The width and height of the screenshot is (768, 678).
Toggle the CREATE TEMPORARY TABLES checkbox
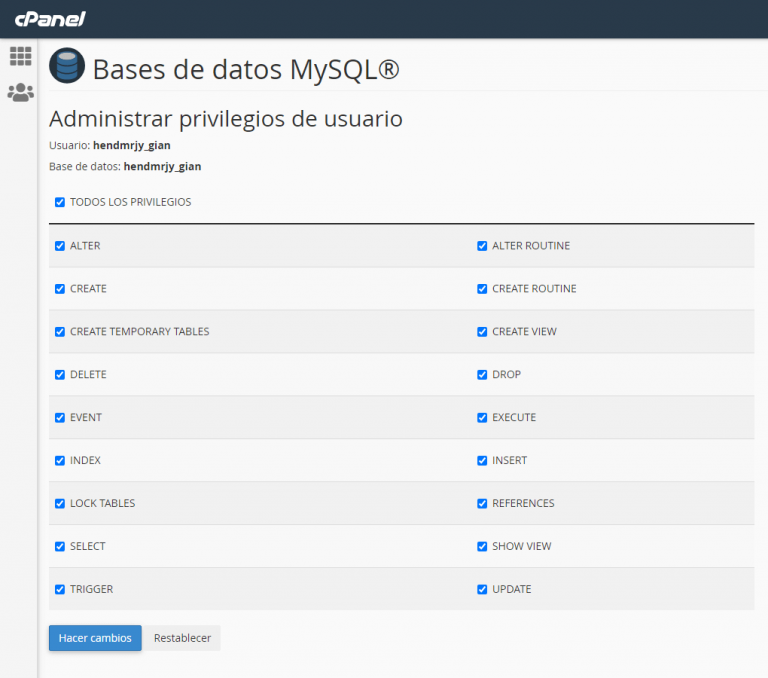60,332
